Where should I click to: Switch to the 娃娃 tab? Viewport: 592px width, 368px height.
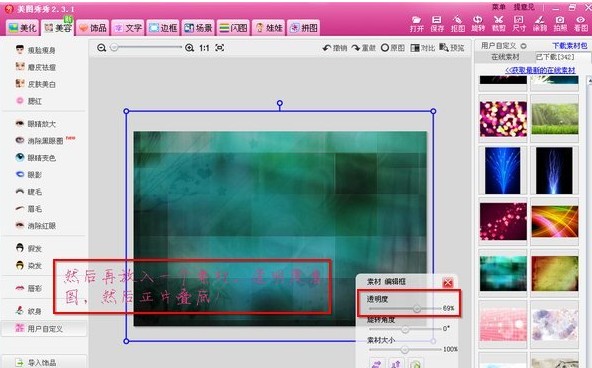tap(268, 28)
